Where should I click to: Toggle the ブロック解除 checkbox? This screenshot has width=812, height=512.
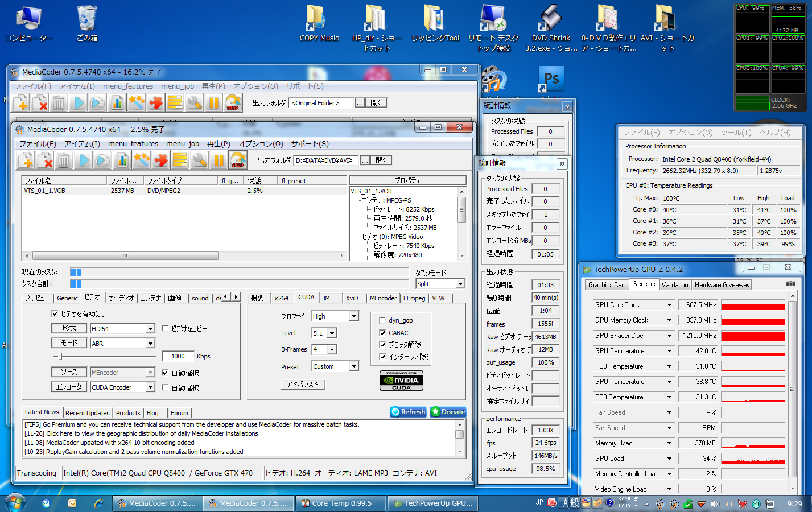point(382,345)
